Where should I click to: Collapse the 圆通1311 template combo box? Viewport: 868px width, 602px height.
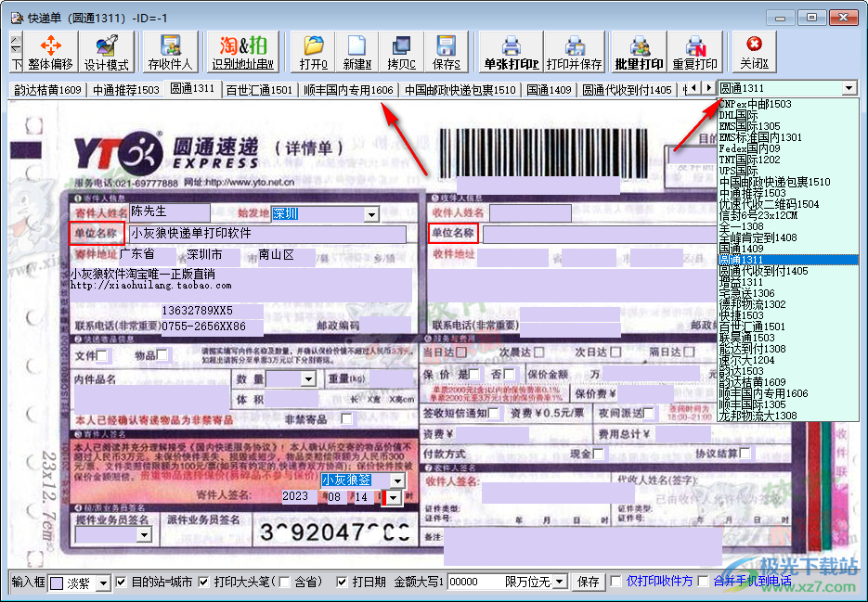849,88
